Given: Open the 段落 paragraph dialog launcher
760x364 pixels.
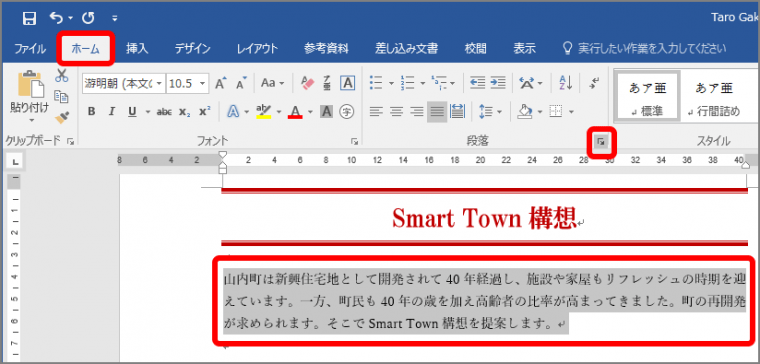Looking at the screenshot, I should pyautogui.click(x=601, y=141).
